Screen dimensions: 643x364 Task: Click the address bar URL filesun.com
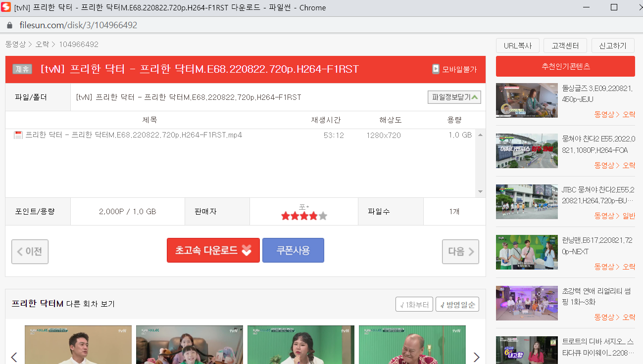(78, 25)
